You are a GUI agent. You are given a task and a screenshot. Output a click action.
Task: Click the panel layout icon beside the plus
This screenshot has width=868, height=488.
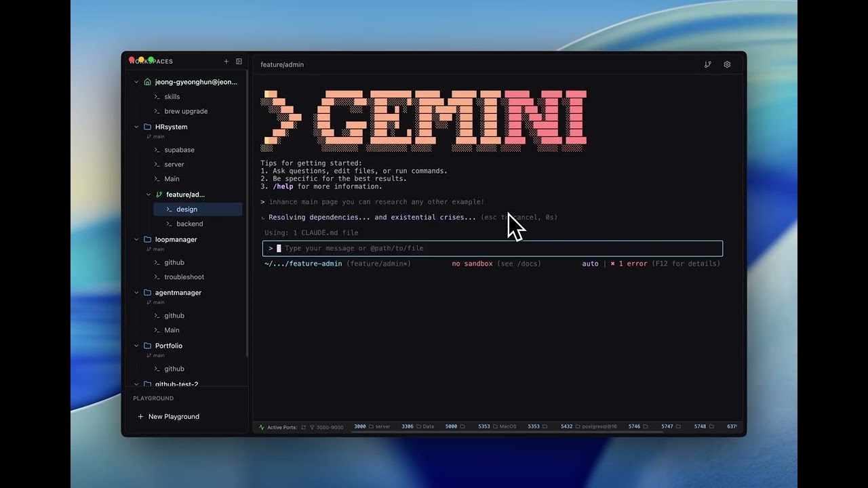239,61
